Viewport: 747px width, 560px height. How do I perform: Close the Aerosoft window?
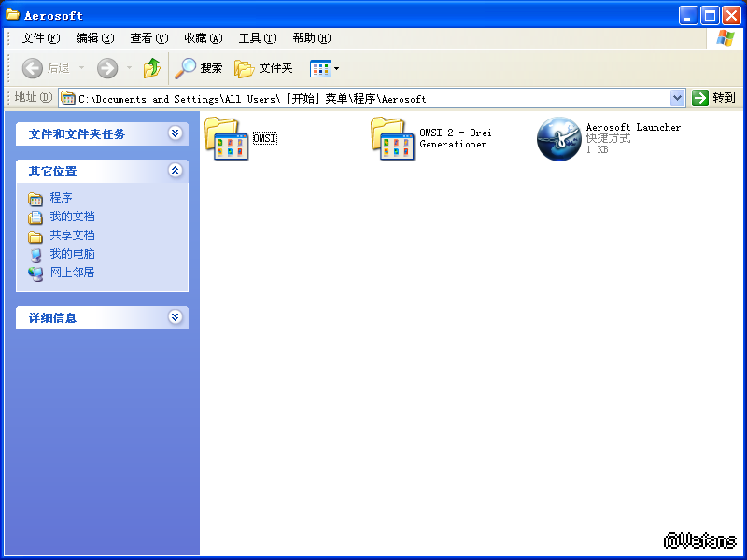[731, 15]
